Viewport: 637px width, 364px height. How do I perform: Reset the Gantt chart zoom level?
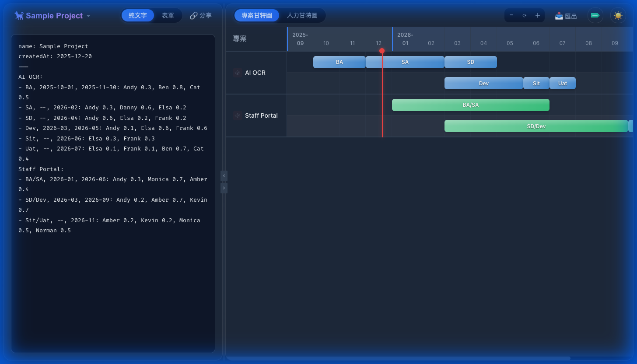tap(524, 15)
